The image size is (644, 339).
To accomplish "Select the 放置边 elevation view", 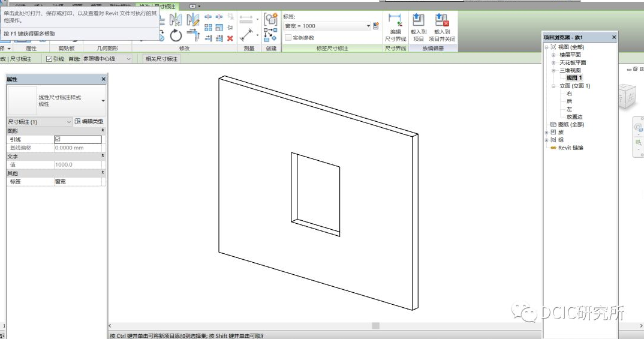I will (x=574, y=116).
